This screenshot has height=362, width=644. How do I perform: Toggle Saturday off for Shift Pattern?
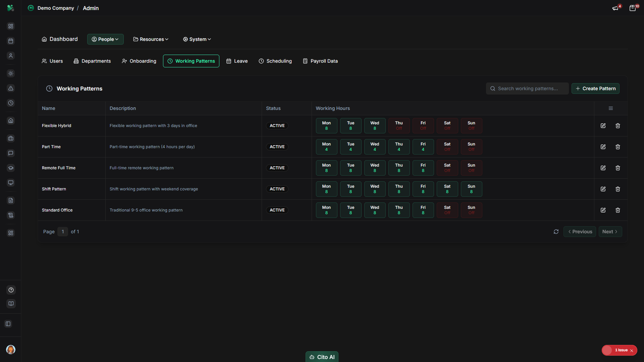coord(447,189)
